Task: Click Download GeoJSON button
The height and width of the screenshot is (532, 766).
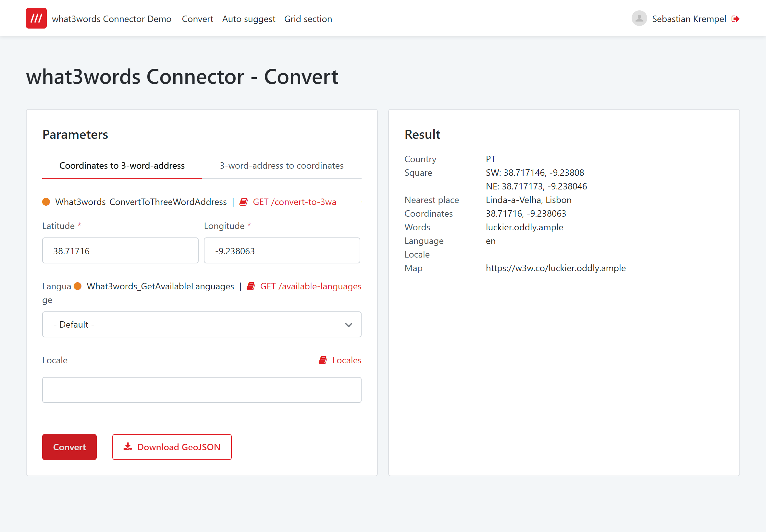Action: click(x=172, y=447)
